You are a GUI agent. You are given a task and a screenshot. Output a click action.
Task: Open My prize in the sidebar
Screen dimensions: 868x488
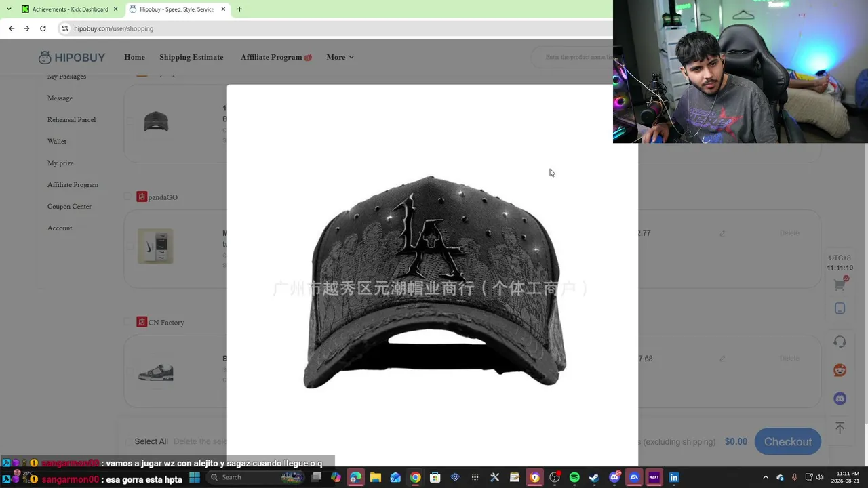click(x=60, y=163)
